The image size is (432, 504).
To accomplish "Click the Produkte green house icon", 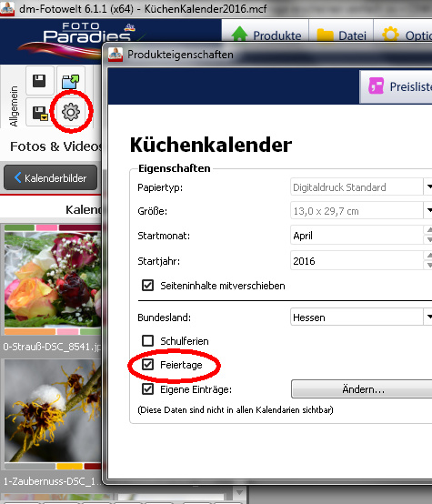I will [239, 35].
